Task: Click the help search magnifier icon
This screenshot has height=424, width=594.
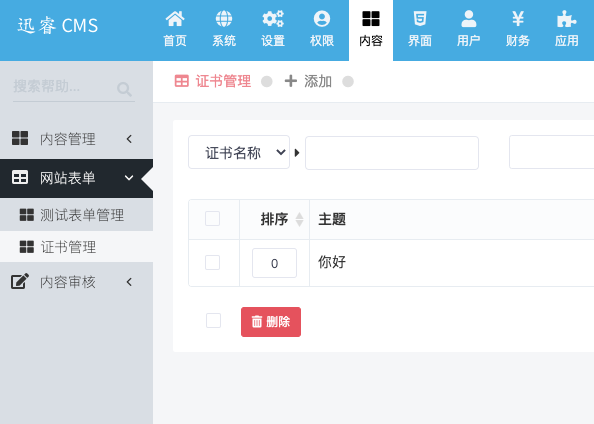Action: pos(124,89)
